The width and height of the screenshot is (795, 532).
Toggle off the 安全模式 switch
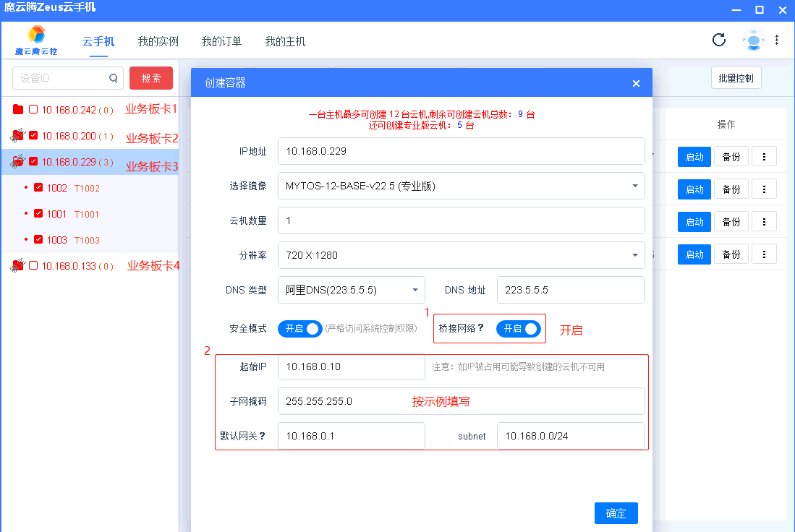click(299, 327)
